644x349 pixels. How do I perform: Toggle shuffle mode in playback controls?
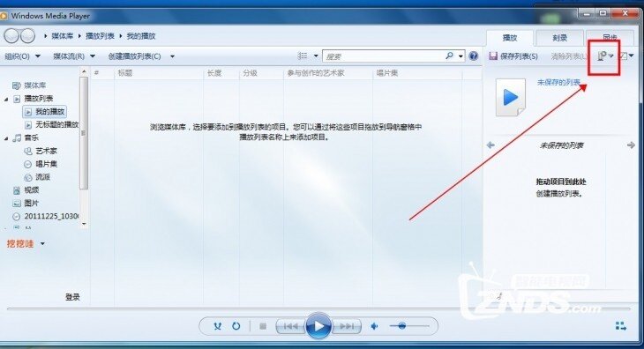click(x=218, y=326)
